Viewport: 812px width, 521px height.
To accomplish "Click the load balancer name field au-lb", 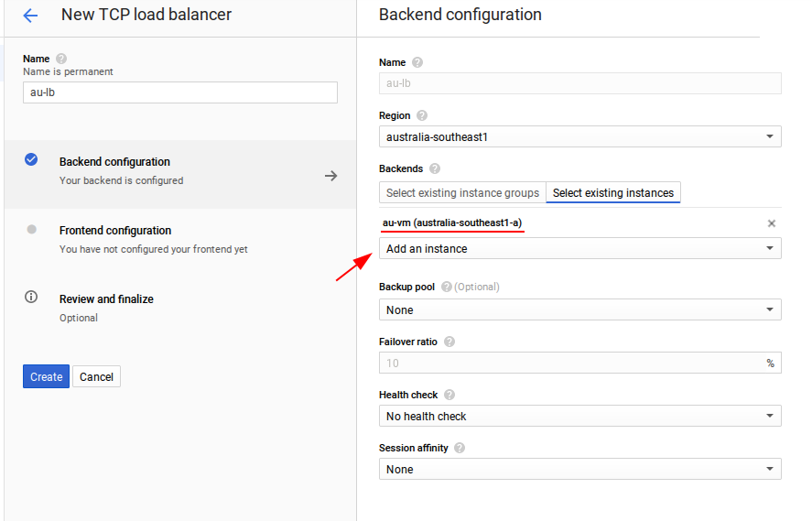I will click(180, 92).
